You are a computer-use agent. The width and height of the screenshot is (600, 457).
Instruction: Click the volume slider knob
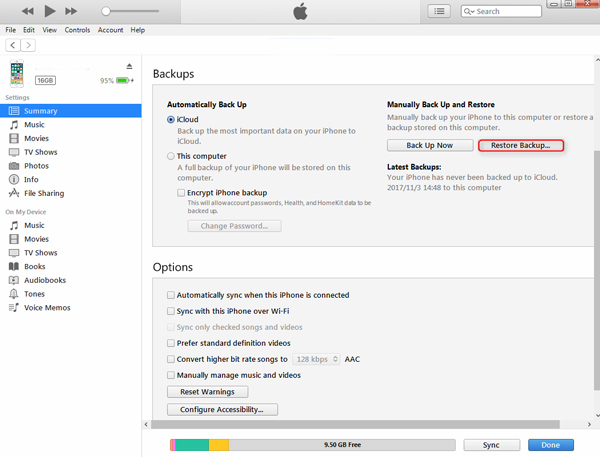click(106, 11)
